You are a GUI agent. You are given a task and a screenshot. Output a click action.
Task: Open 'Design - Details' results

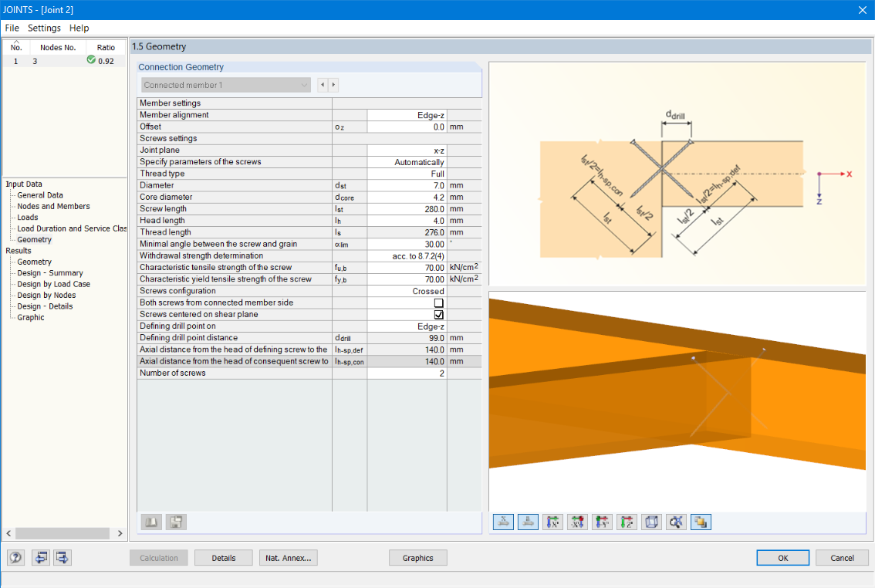click(x=45, y=306)
